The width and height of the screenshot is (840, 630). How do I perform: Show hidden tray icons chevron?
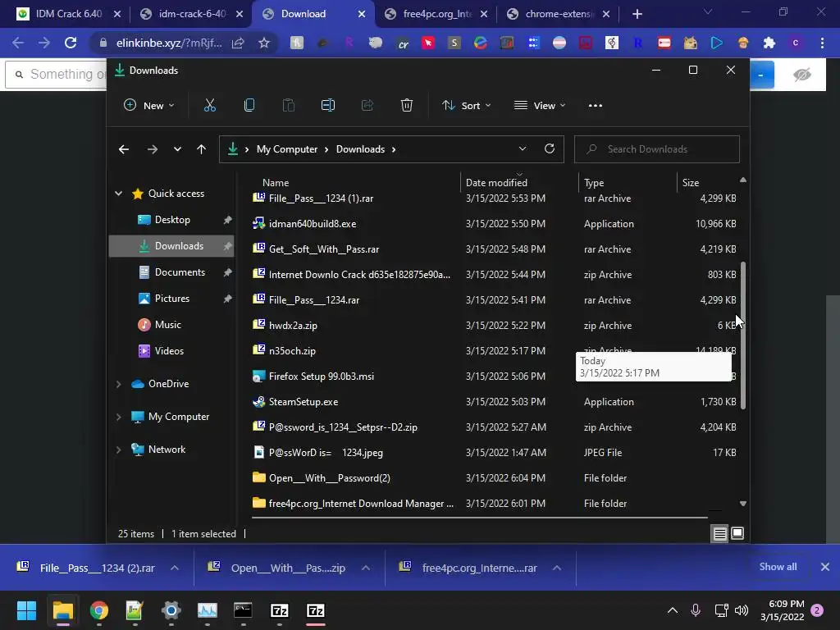coord(673,610)
